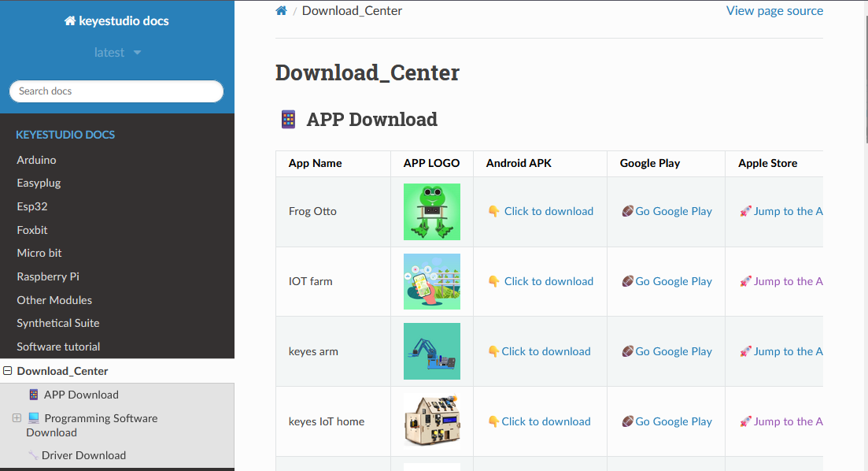The image size is (868, 471).
Task: Click View page source link
Action: coord(774,10)
